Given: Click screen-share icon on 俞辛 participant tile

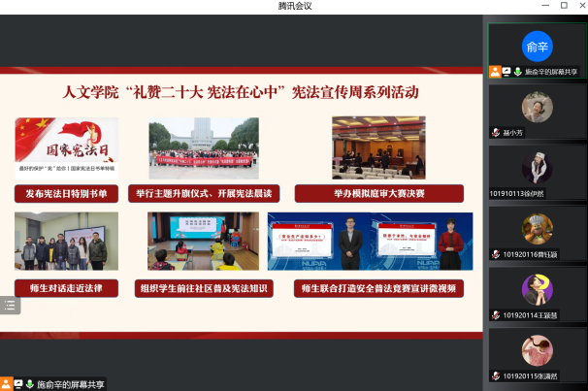Looking at the screenshot, I should [506, 72].
